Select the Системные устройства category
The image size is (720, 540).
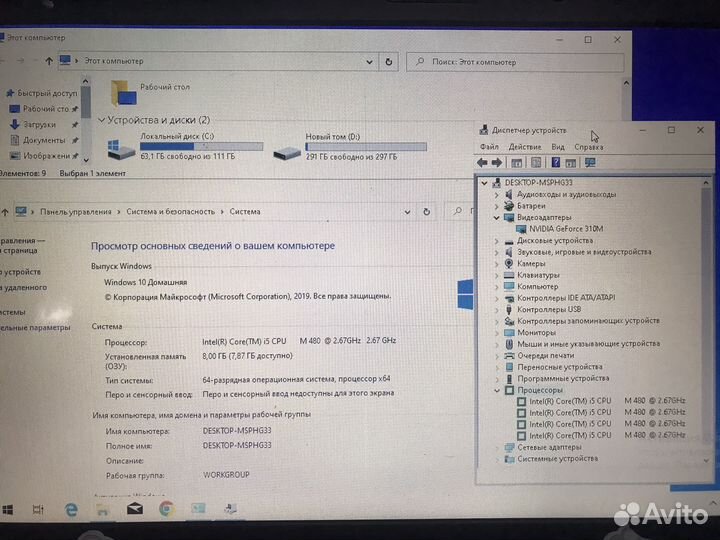click(557, 459)
